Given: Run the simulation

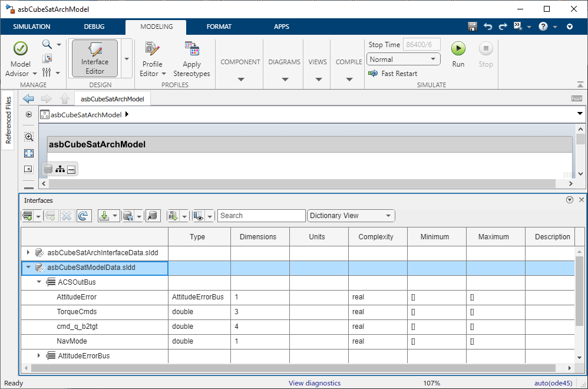Looking at the screenshot, I should [458, 49].
